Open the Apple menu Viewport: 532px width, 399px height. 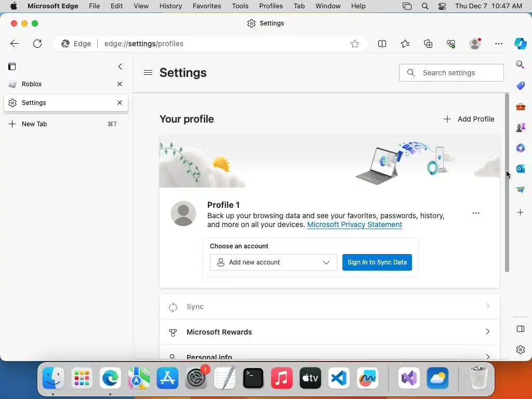coord(14,6)
